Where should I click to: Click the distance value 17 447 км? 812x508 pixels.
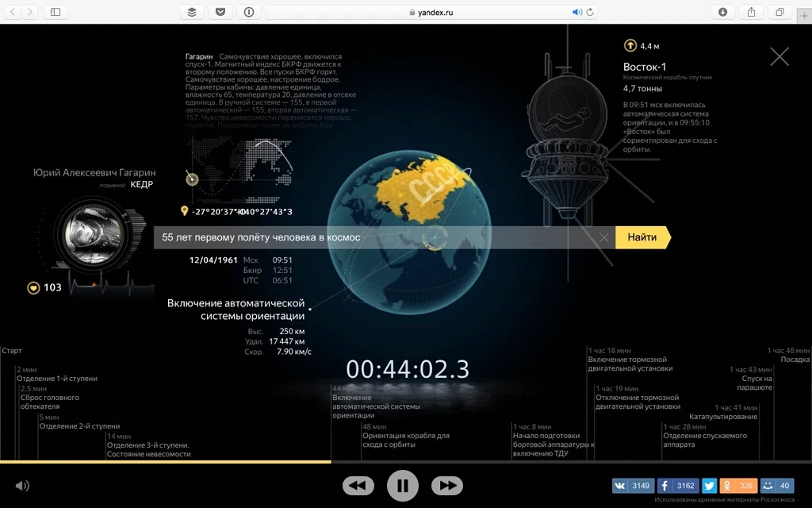(287, 341)
